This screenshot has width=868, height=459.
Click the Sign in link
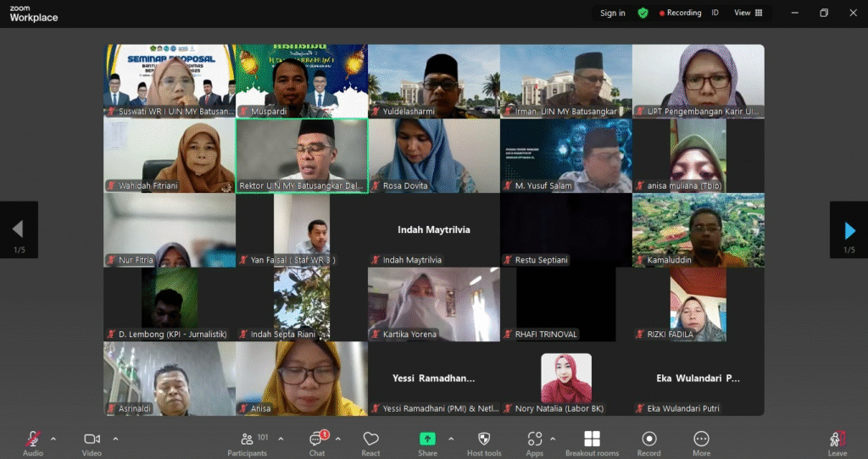[x=612, y=13]
